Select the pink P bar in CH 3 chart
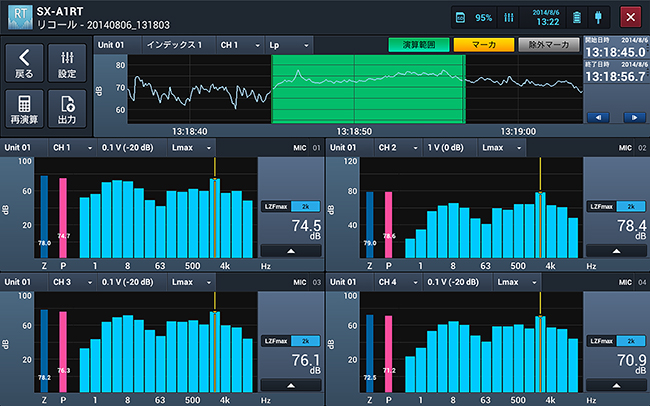 coord(63,352)
